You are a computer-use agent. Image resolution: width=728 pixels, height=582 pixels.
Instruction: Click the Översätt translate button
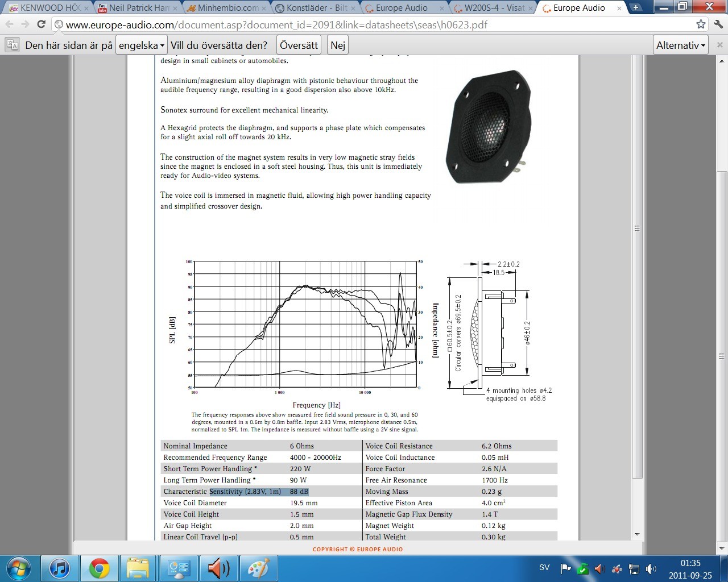(299, 45)
